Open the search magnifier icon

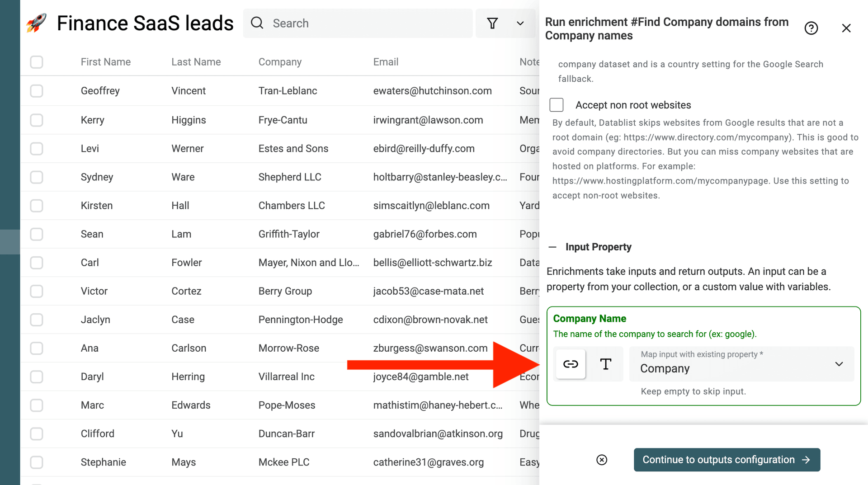[x=257, y=23]
